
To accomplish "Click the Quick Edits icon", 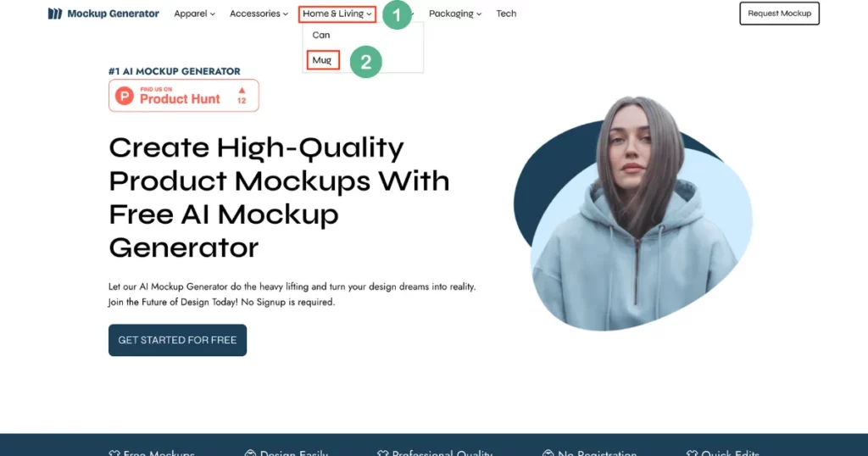I will pos(692,453).
